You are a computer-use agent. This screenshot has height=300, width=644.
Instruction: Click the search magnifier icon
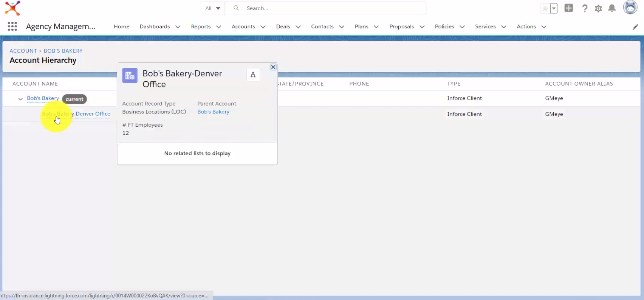pos(236,8)
